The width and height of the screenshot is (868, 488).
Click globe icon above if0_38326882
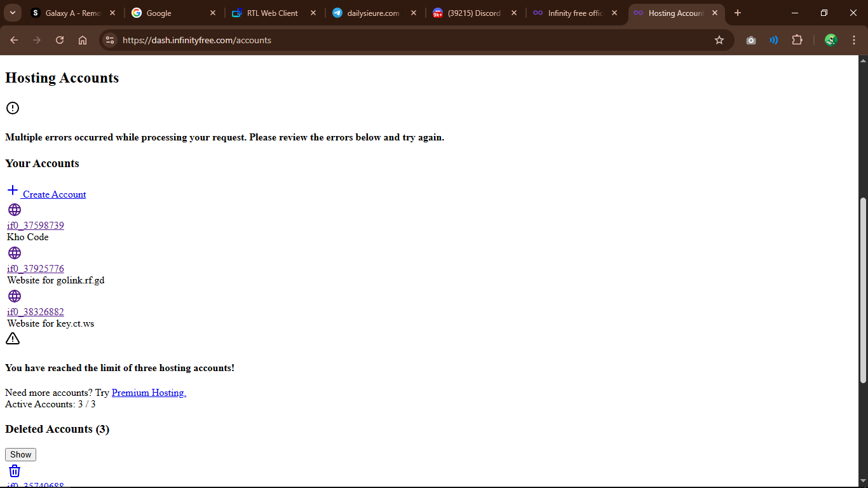pos(14,296)
